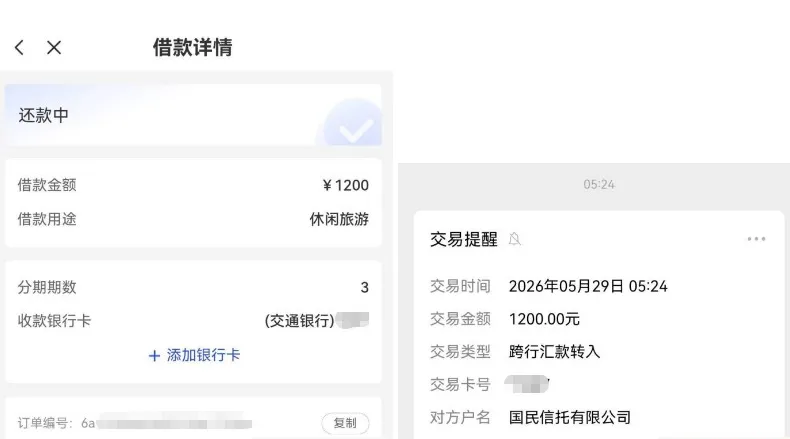The width and height of the screenshot is (790, 439).
Task: Select the loan amount ¥1200
Action: (346, 185)
